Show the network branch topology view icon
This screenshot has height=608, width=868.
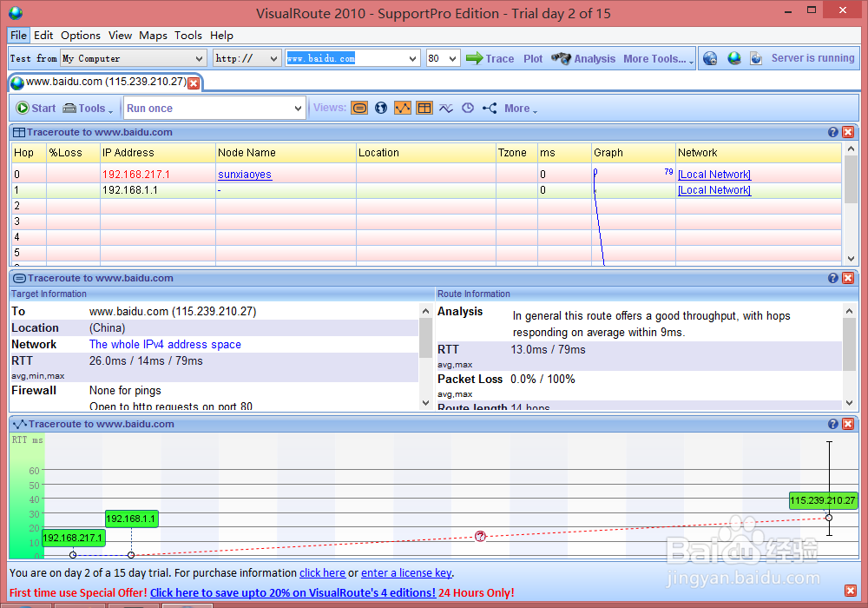[490, 108]
